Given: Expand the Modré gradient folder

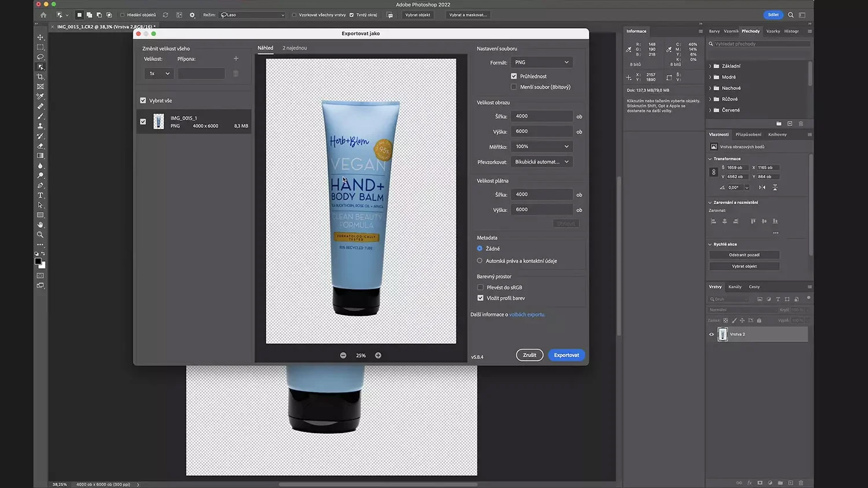Looking at the screenshot, I should pyautogui.click(x=711, y=77).
